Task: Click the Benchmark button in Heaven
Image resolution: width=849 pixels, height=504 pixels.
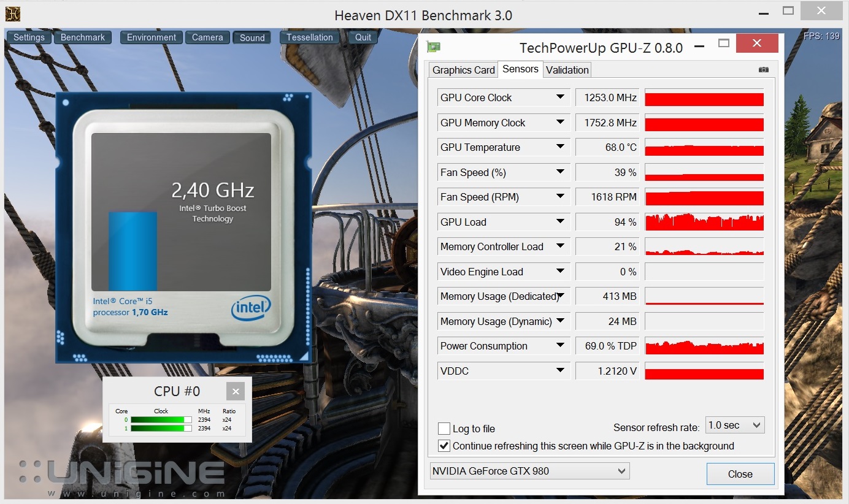Action: click(x=83, y=37)
